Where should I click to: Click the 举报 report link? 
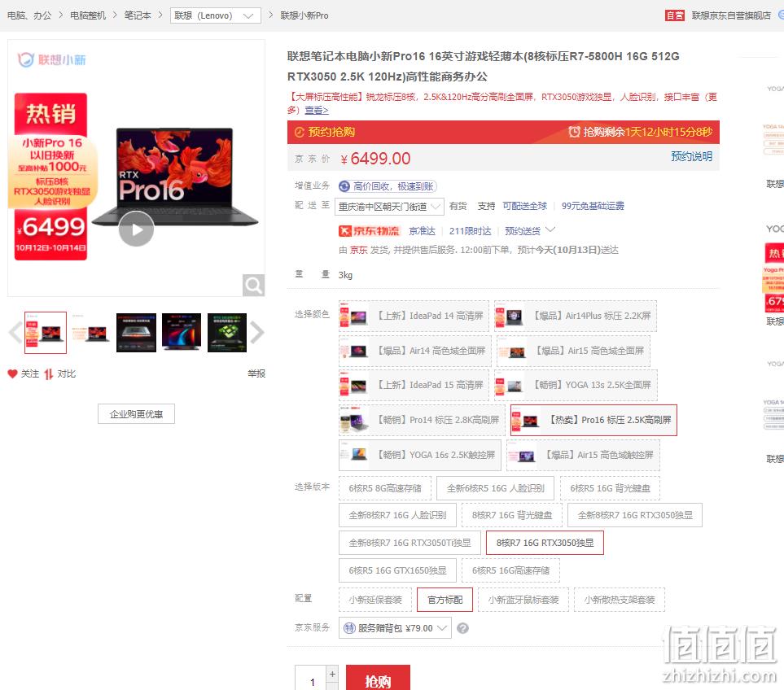(256, 373)
